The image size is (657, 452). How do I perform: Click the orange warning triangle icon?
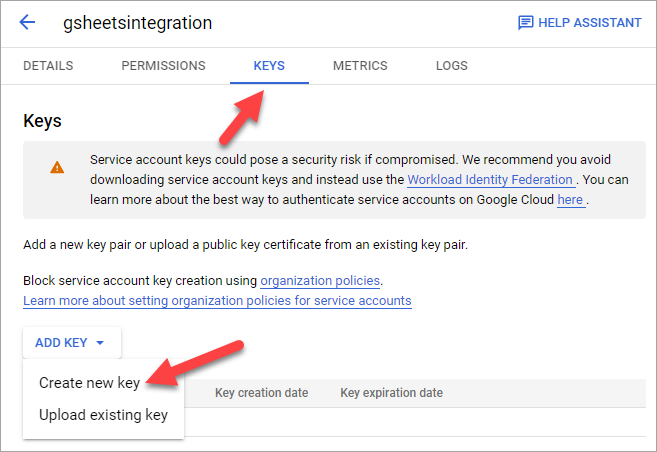coord(57,168)
